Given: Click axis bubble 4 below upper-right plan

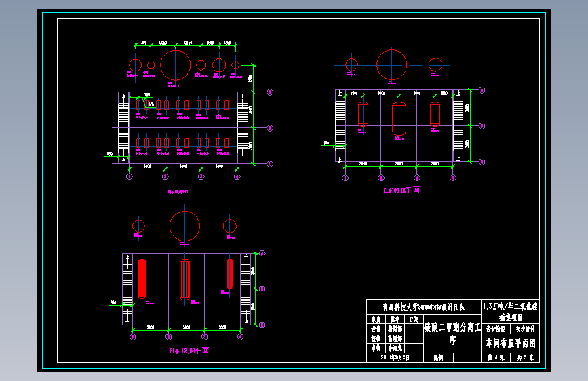Looking at the screenshot, I should click(x=452, y=178).
